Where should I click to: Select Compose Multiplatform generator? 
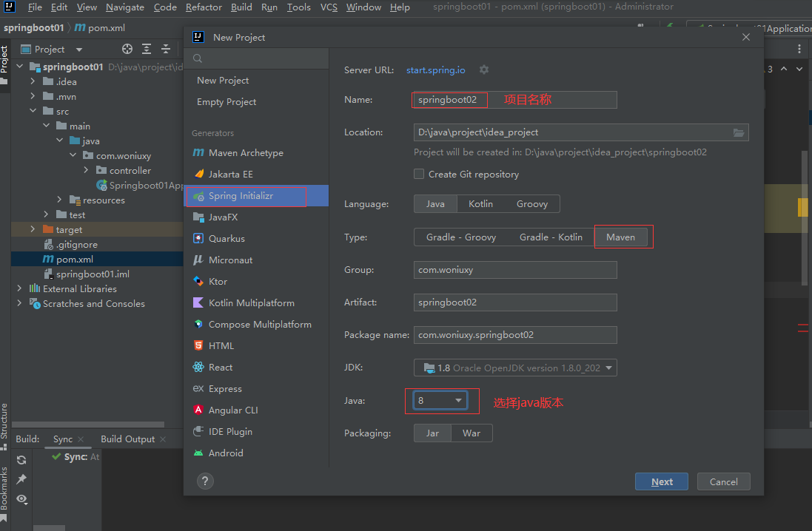256,325
